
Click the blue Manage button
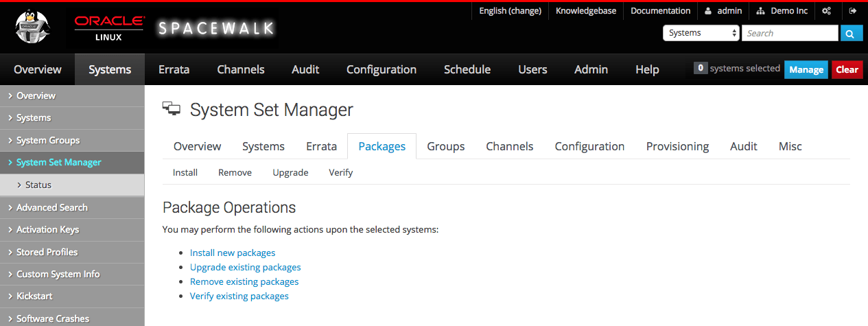pyautogui.click(x=806, y=69)
